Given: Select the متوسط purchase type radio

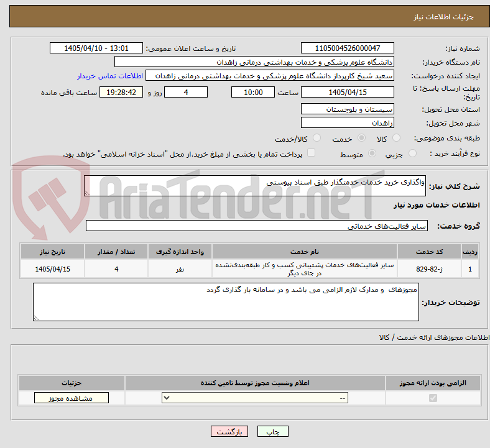Looking at the screenshot, I should click(372, 153).
